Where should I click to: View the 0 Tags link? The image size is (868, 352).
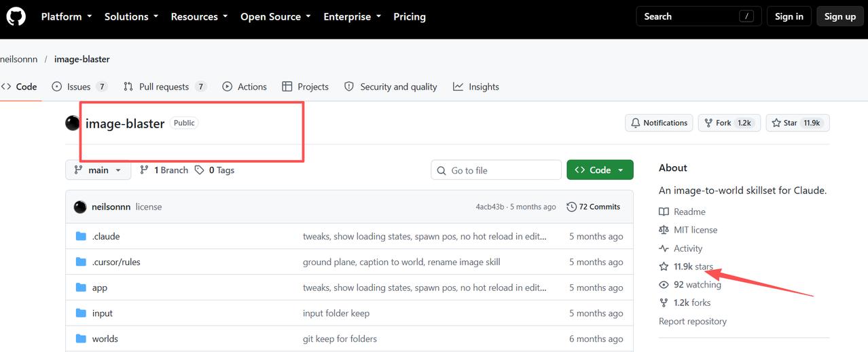(x=215, y=170)
